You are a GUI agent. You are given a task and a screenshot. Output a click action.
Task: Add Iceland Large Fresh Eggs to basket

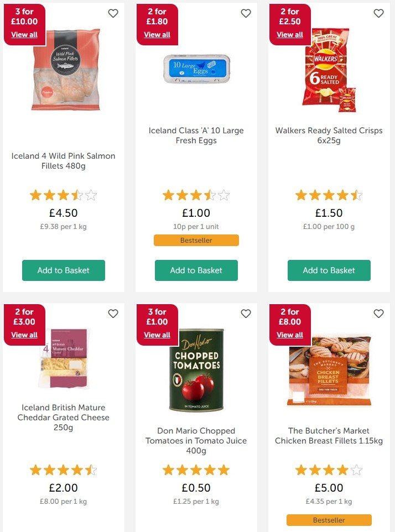(x=196, y=270)
